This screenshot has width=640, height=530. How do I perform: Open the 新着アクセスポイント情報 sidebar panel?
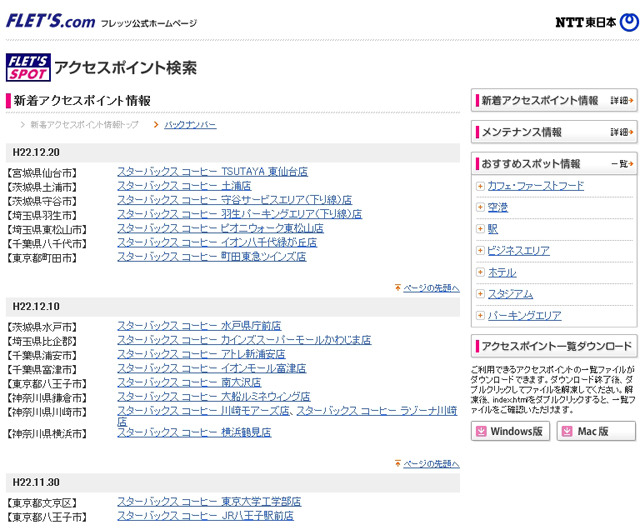click(x=554, y=100)
